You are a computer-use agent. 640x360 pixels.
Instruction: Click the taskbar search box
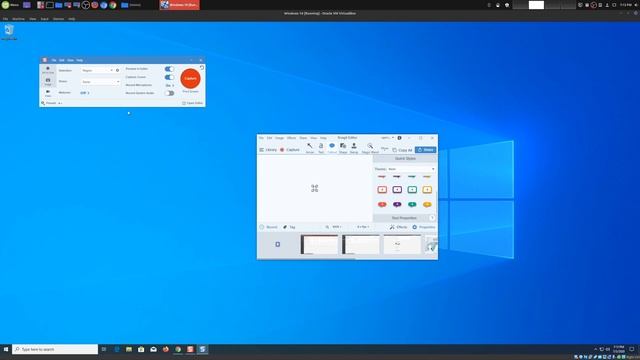pyautogui.click(x=55, y=349)
